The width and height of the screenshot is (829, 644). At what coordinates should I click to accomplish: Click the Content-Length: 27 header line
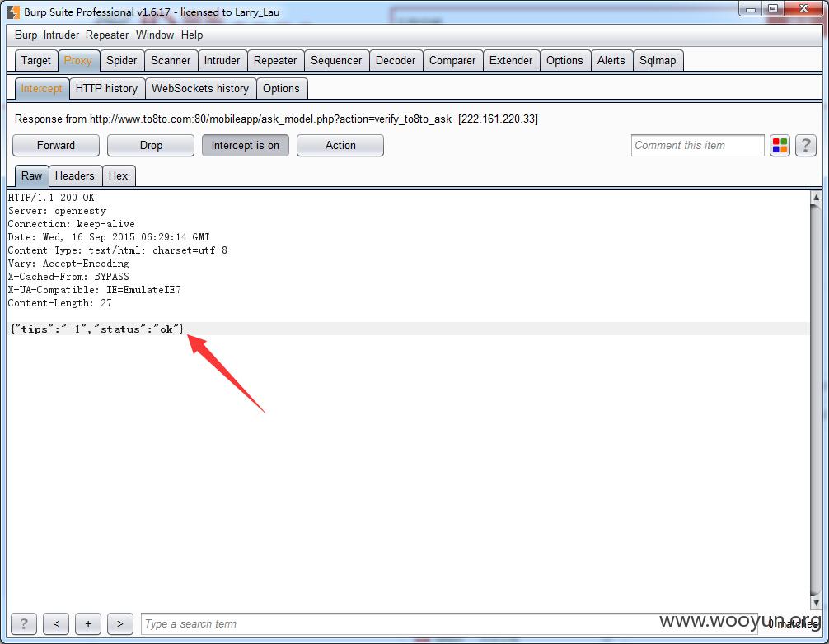[x=59, y=303]
